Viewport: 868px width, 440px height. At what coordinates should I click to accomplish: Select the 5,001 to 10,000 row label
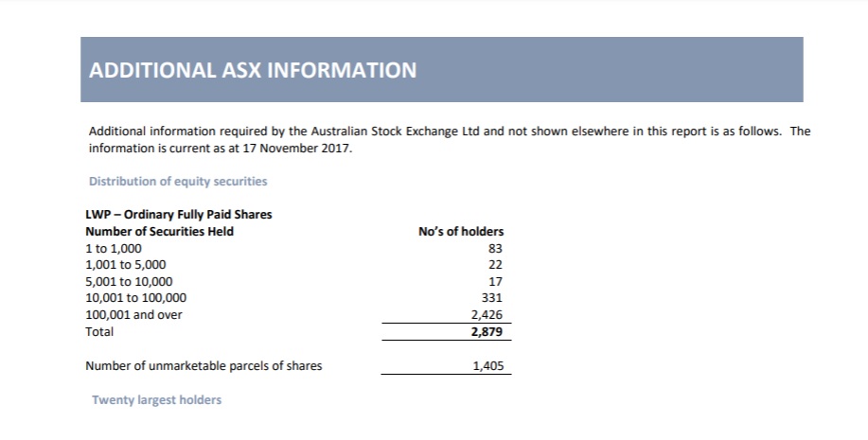pyautogui.click(x=129, y=282)
